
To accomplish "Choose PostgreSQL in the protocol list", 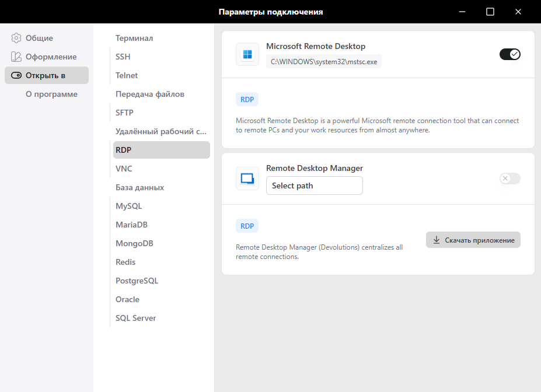I will [162, 281].
